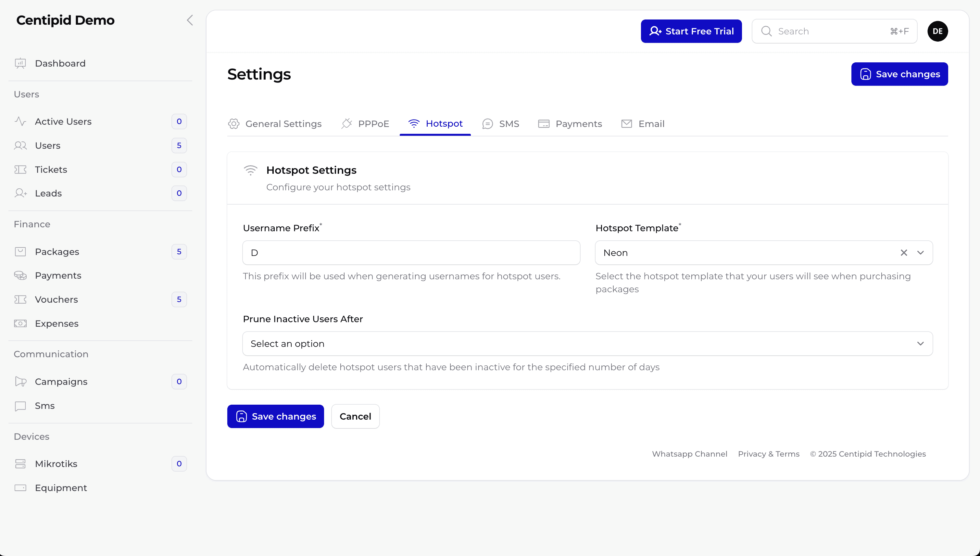Clear the selected Hotspot Template

click(904, 252)
